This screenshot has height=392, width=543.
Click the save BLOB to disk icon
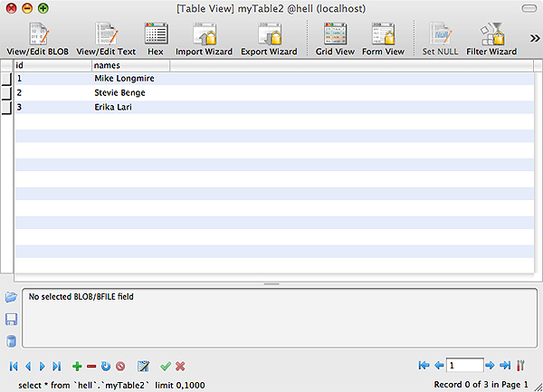(11, 320)
